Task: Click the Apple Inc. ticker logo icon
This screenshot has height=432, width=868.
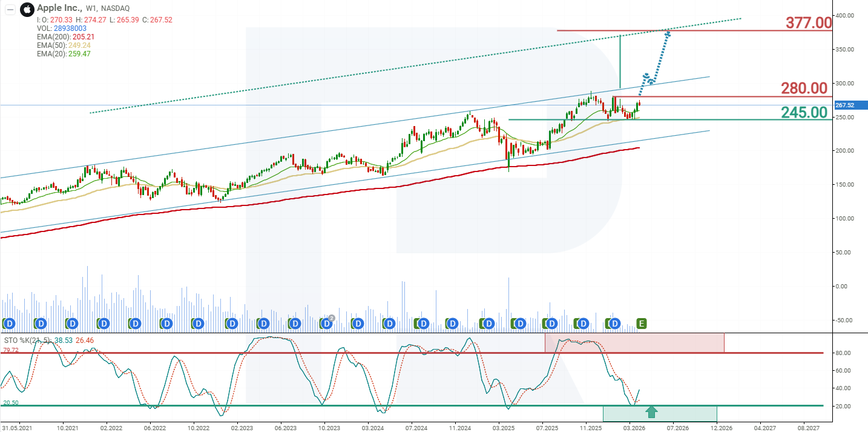Action: point(26,9)
